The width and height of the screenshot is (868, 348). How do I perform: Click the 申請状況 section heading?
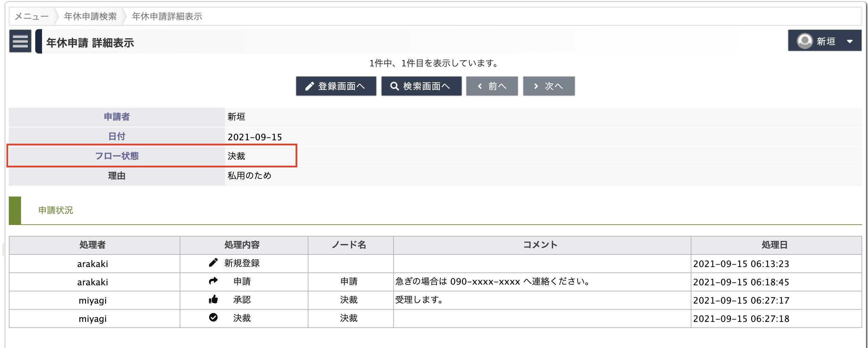56,210
